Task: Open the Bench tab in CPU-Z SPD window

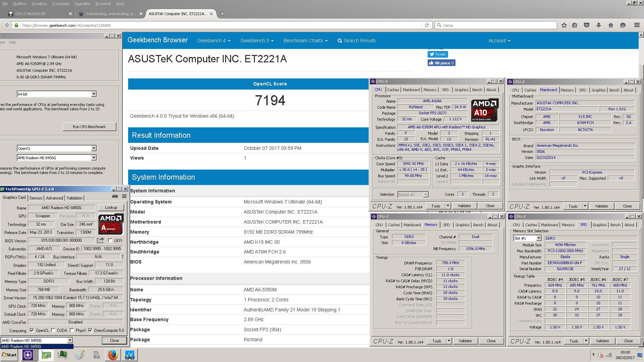Action: 615,225
